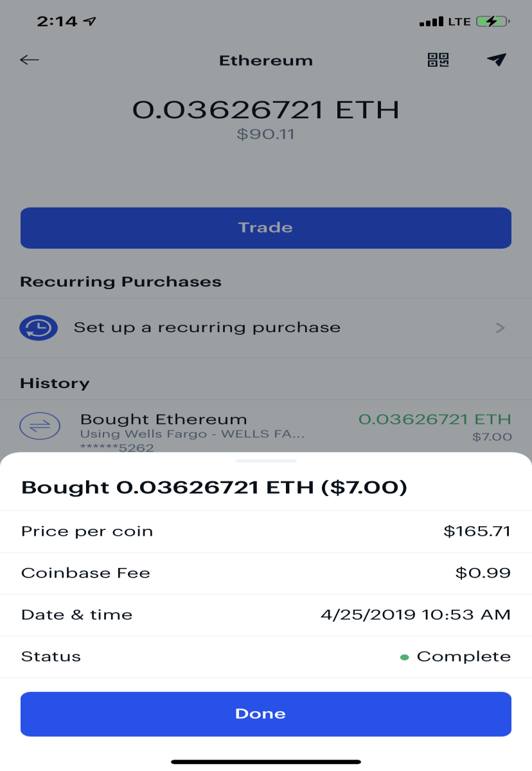Screen dimensions: 532x771
Task: Expand the recurring purchase chevron
Action: click(501, 328)
